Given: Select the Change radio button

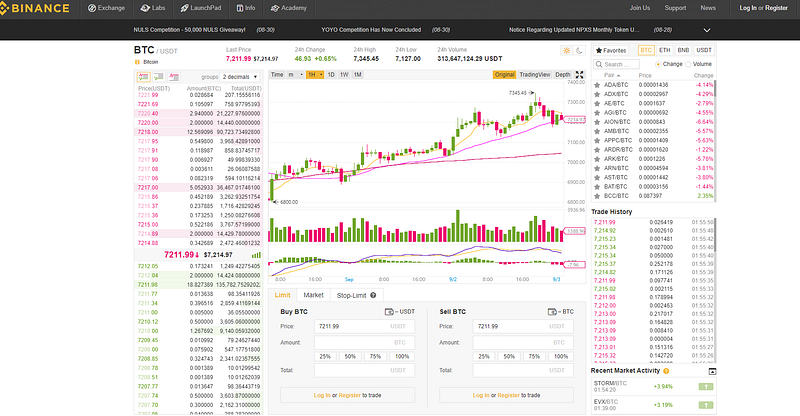Looking at the screenshot, I should [658, 64].
